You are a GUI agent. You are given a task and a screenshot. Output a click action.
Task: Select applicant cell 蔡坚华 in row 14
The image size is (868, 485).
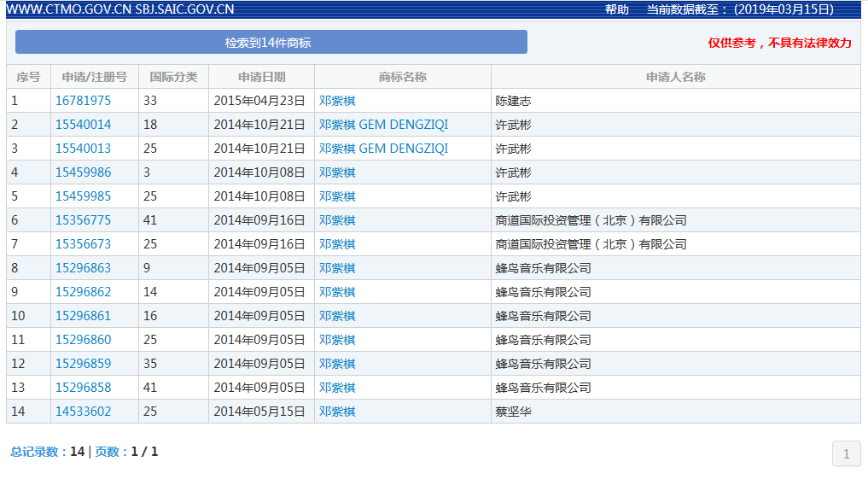(x=513, y=412)
